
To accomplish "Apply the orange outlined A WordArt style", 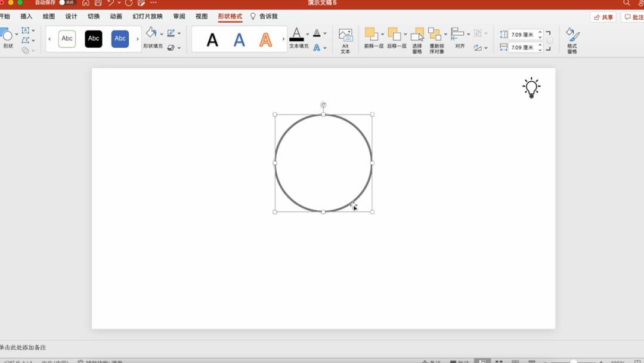I will pos(266,40).
